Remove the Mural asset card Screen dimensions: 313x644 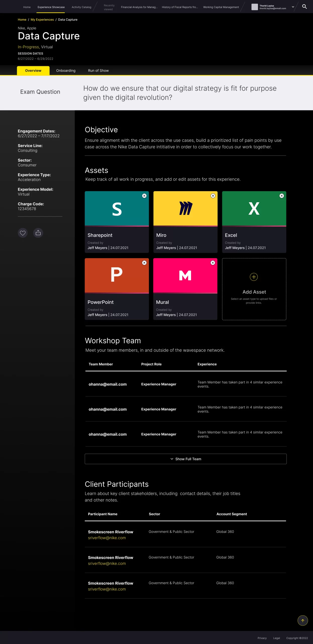(213, 263)
